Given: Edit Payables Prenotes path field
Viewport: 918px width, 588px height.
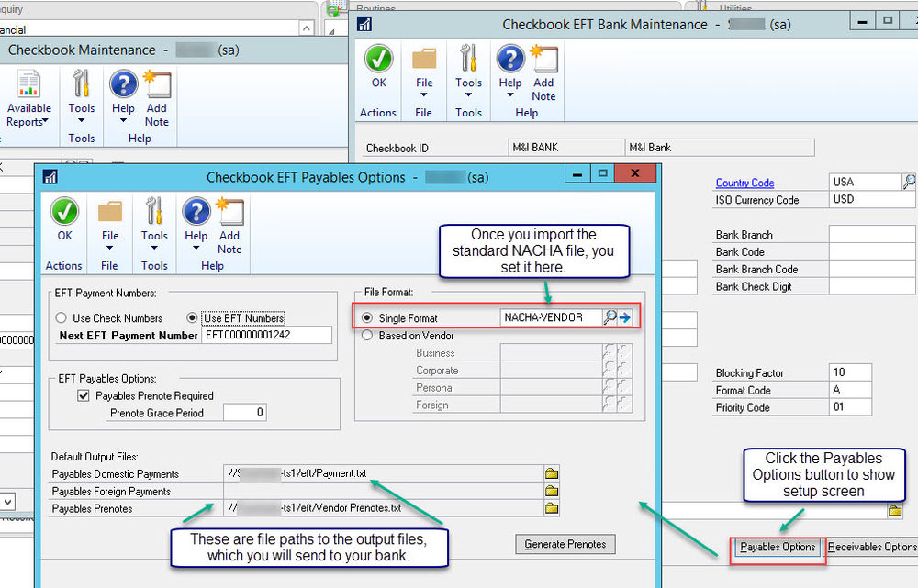Looking at the screenshot, I should pyautogui.click(x=384, y=508).
